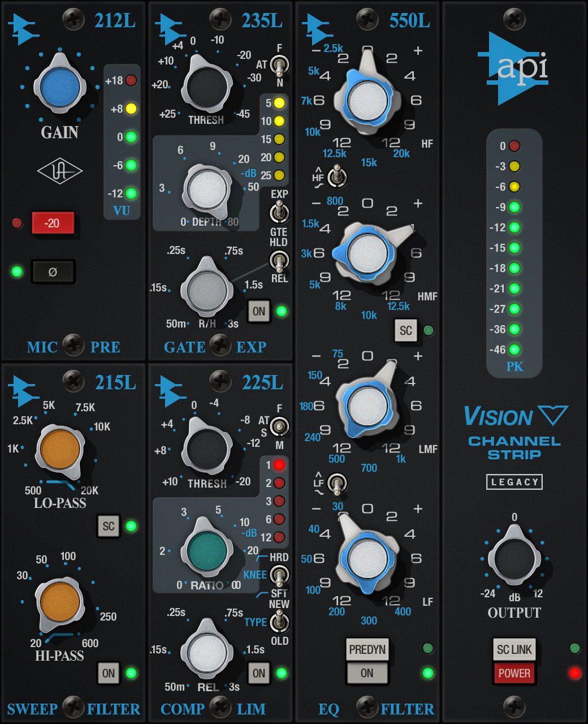The width and height of the screenshot is (588, 724).
Task: Click the LEGACY badge
Action: 514,482
